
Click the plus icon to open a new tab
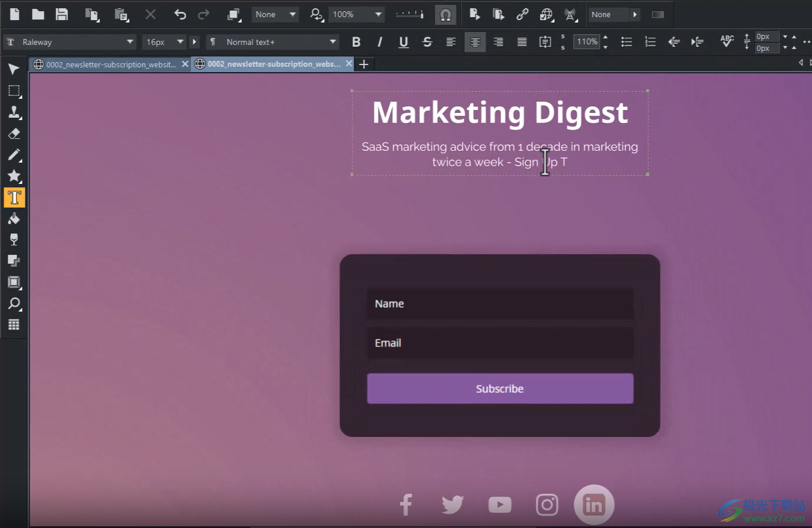click(x=364, y=64)
